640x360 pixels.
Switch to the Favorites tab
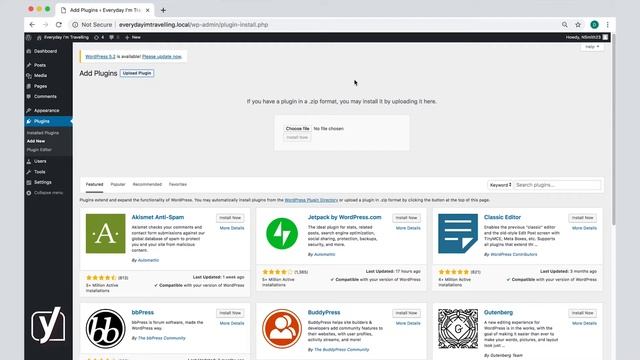(178, 184)
